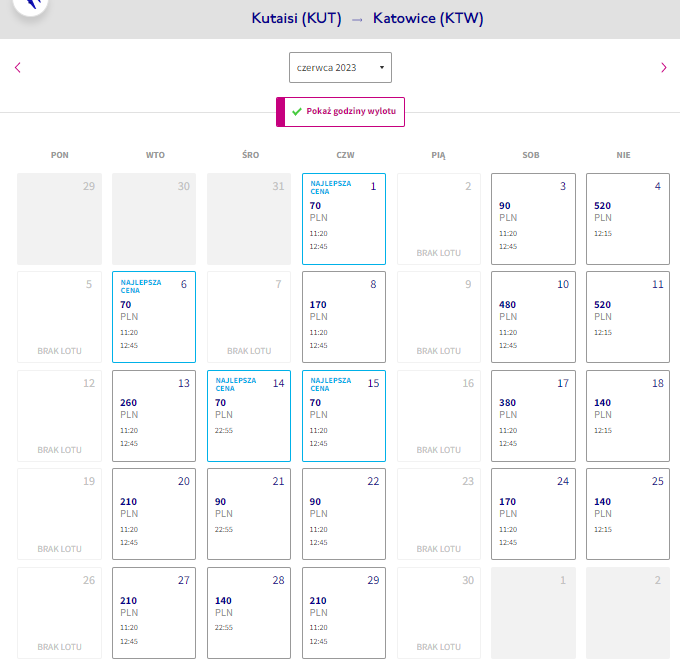This screenshot has height=660, width=680.
Task: Select June 24 flight for 170 PLN
Action: (533, 514)
